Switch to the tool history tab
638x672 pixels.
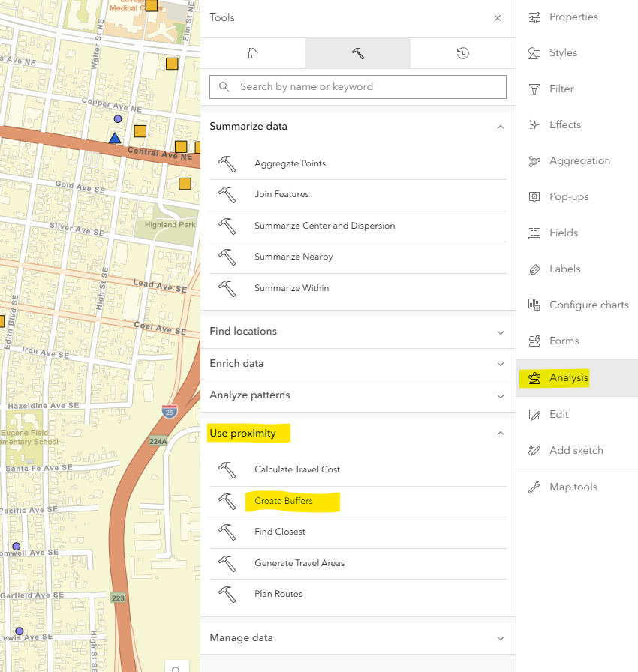(x=462, y=53)
